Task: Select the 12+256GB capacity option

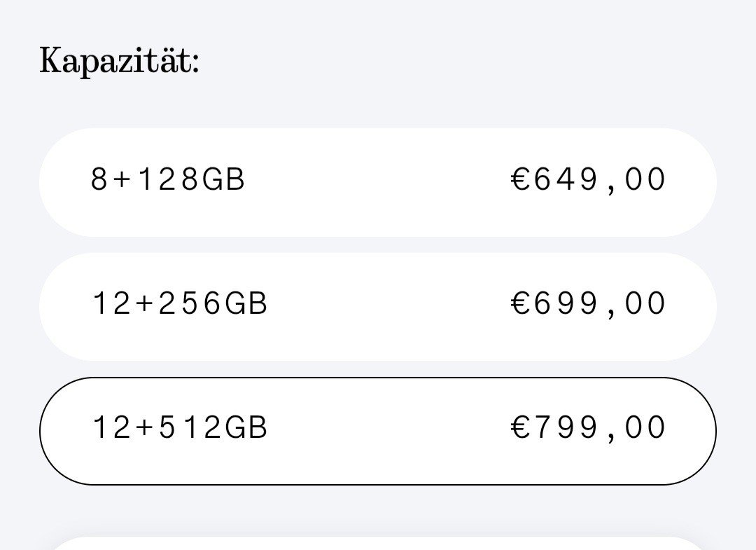Action: click(x=378, y=306)
